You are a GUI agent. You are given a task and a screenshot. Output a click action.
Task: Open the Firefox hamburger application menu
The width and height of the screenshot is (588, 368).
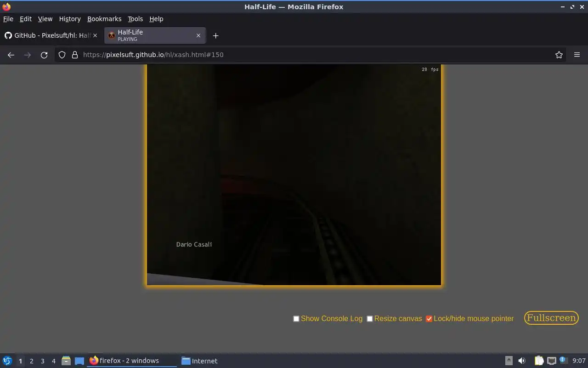point(577,55)
